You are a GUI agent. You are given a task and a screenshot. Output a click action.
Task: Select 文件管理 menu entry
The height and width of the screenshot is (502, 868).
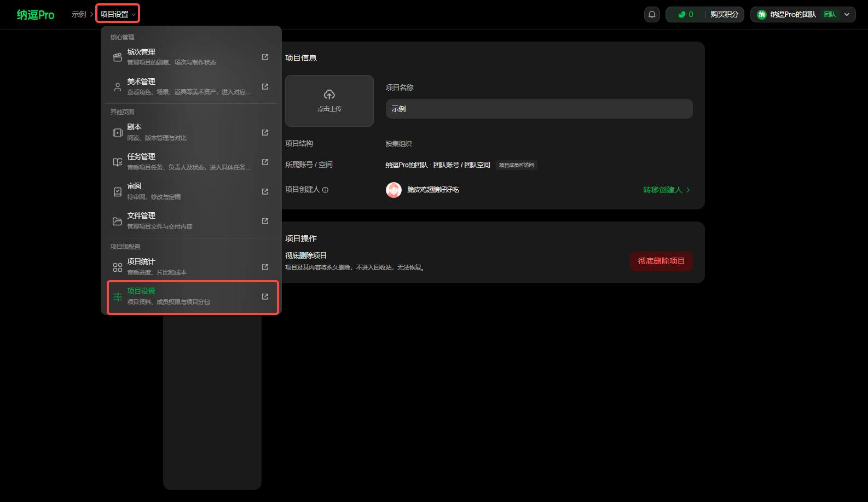(192, 221)
